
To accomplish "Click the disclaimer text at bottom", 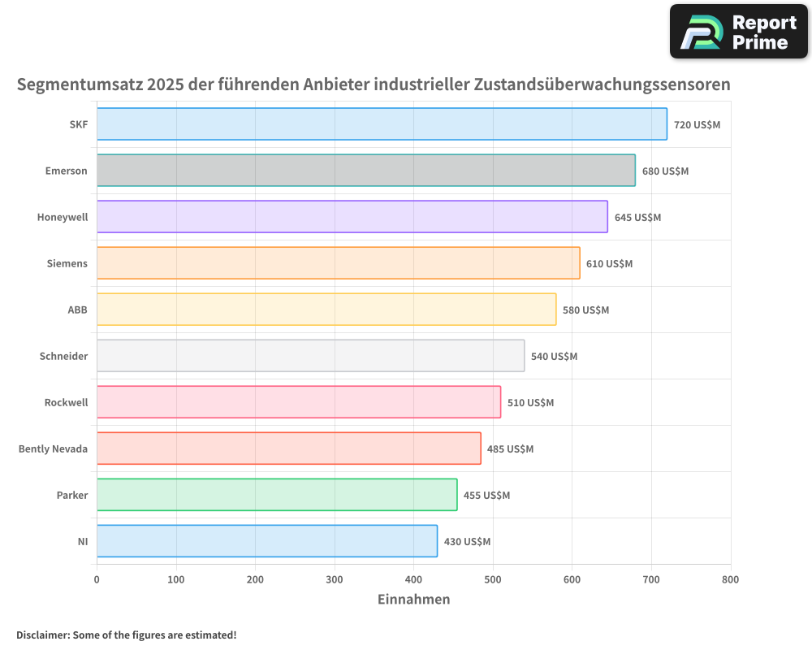I will 126,635.
